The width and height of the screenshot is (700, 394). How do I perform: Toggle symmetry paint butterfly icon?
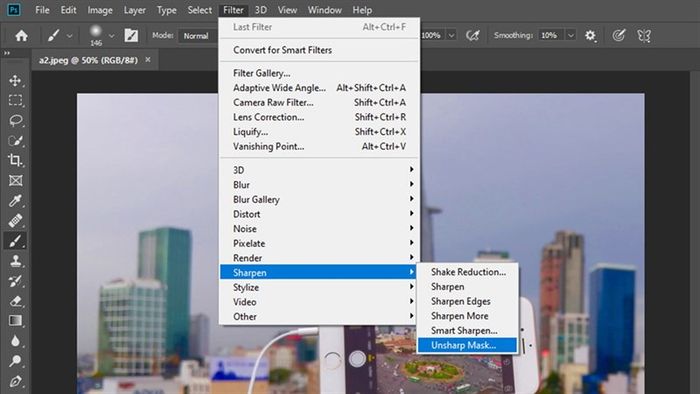point(644,36)
